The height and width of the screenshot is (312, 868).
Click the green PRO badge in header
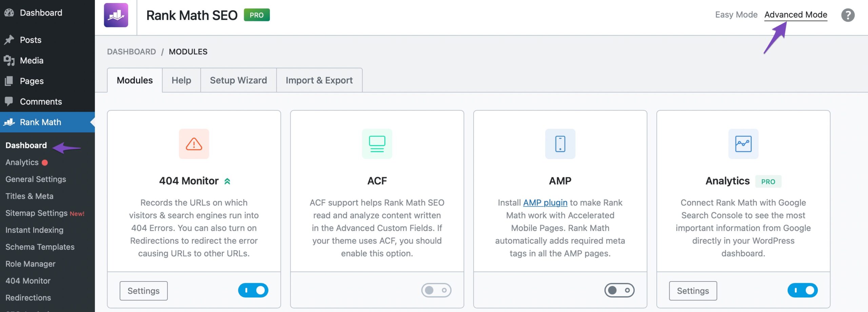[x=257, y=15]
